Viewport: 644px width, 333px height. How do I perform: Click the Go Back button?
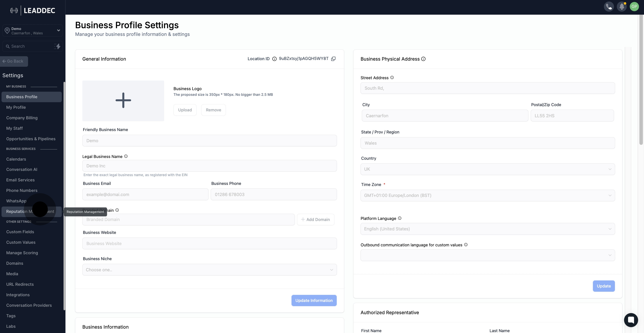pos(14,61)
